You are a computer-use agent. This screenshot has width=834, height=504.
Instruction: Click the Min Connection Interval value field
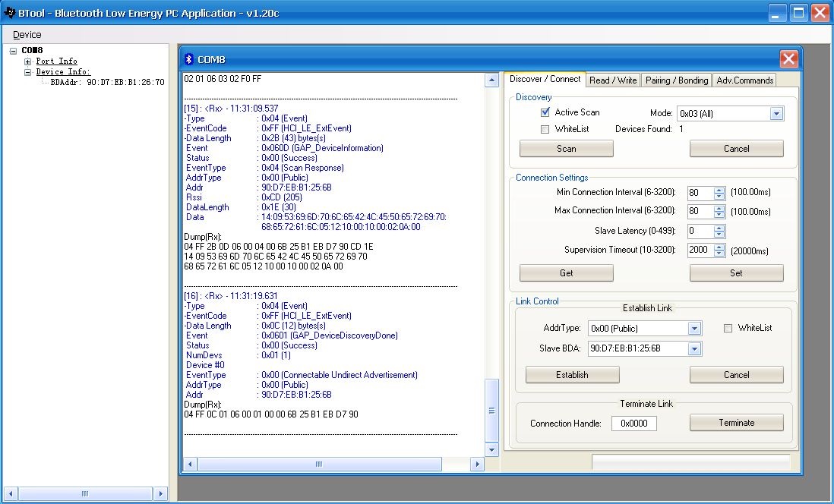pyautogui.click(x=700, y=193)
